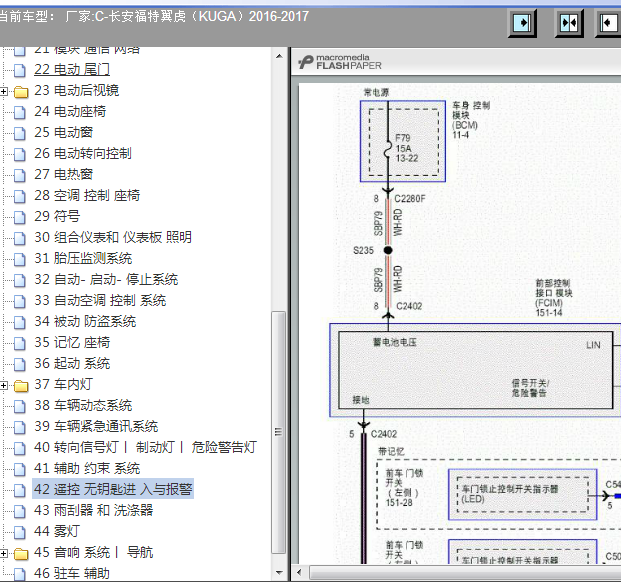The image size is (621, 582).
Task: Click the 前车门锁 开关 (左侧) 151-28 label
Action: point(405,488)
